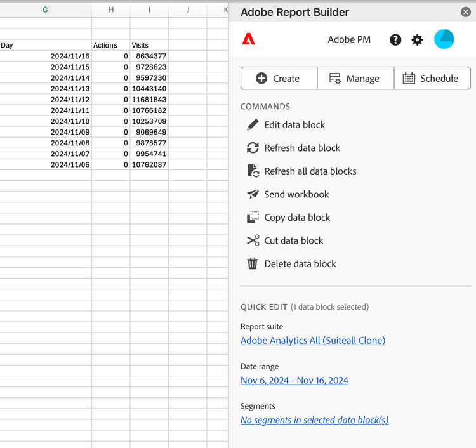
Task: Select Refresh all data blocks command
Action: point(310,171)
